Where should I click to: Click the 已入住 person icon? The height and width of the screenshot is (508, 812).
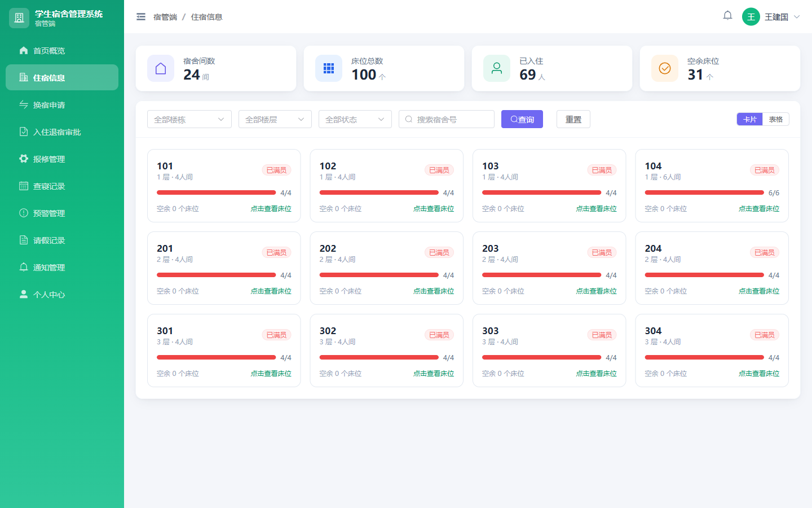point(497,68)
